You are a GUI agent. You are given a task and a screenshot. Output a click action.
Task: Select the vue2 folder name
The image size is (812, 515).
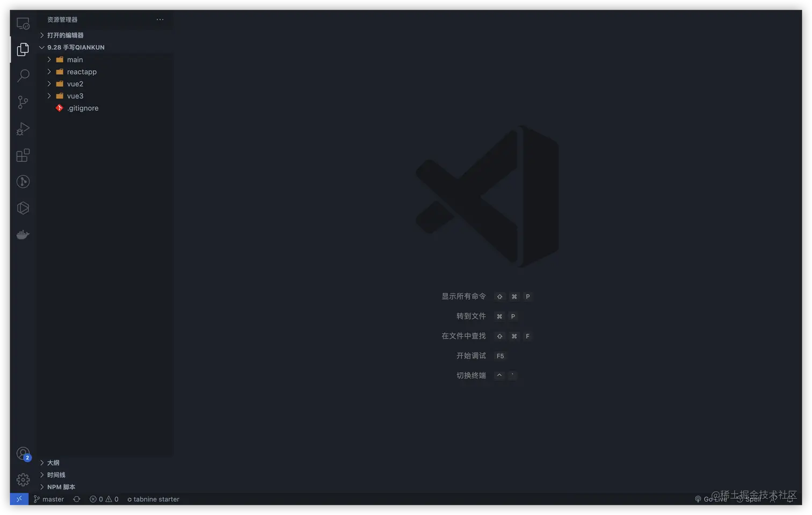point(75,84)
